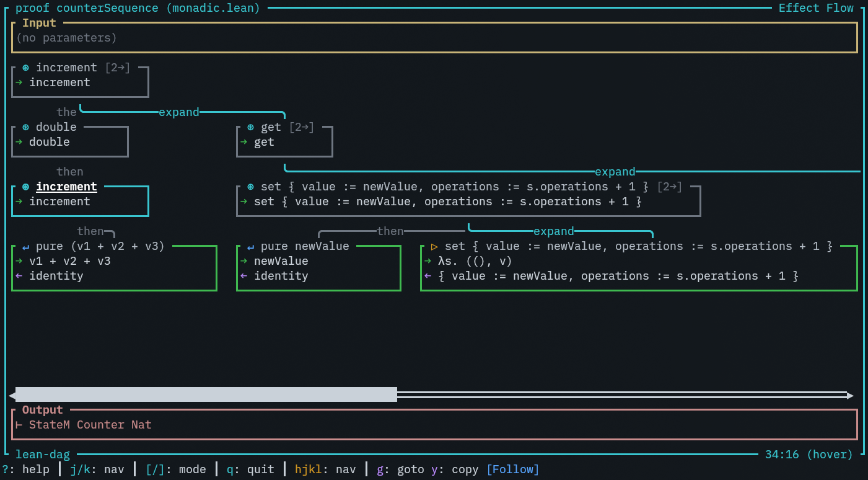The width and height of the screenshot is (868, 480).
Task: Click the right arrow of horizontal scrollbar
Action: (x=850, y=395)
